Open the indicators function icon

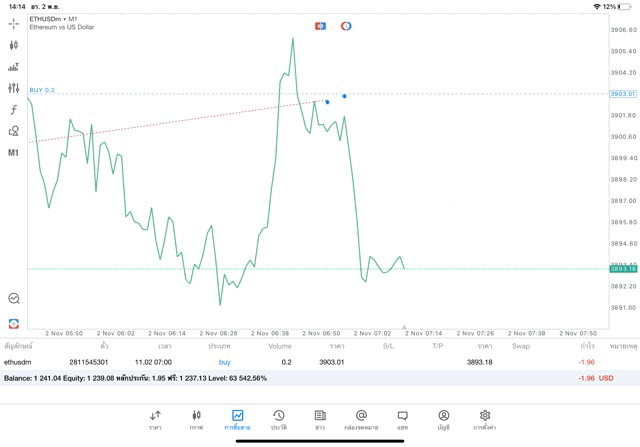[14, 109]
